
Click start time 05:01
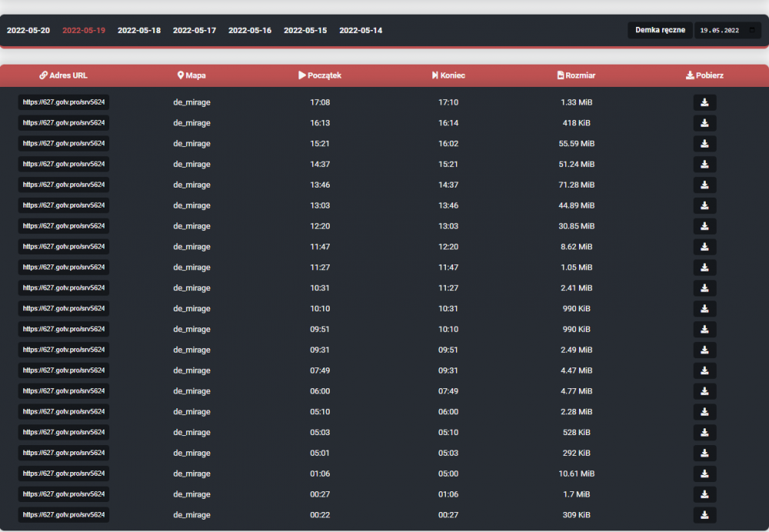tap(320, 453)
